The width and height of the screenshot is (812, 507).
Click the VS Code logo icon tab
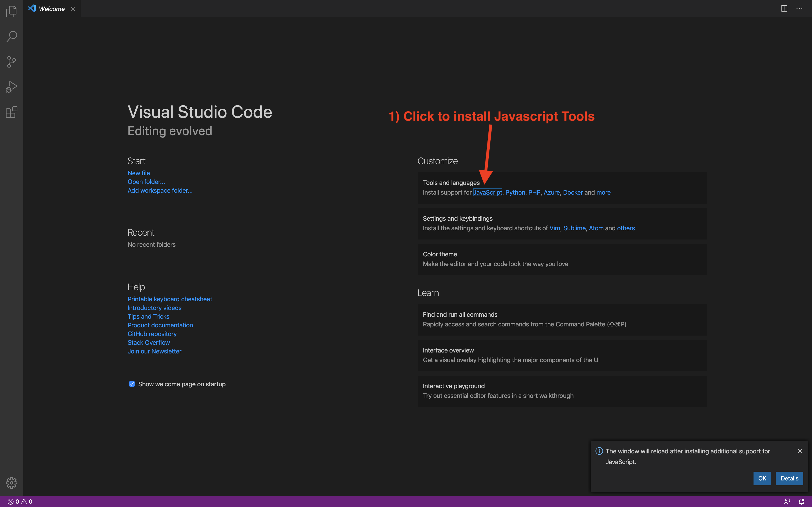tap(32, 8)
